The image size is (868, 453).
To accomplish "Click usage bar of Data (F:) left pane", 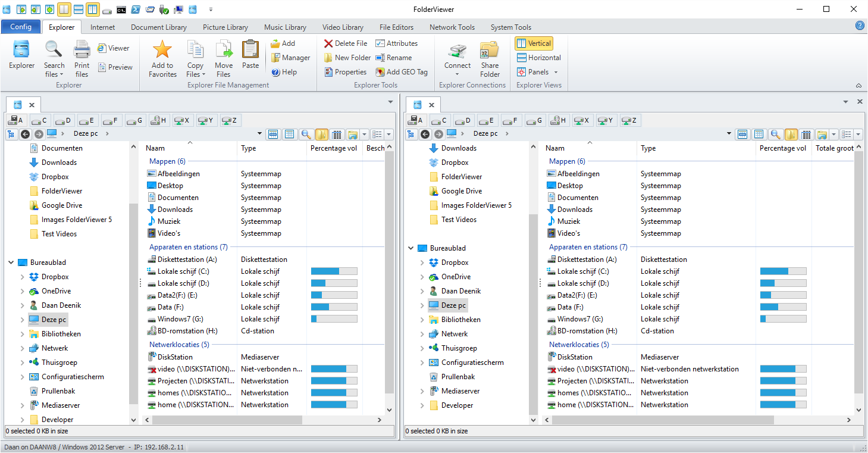I will pyautogui.click(x=334, y=307).
